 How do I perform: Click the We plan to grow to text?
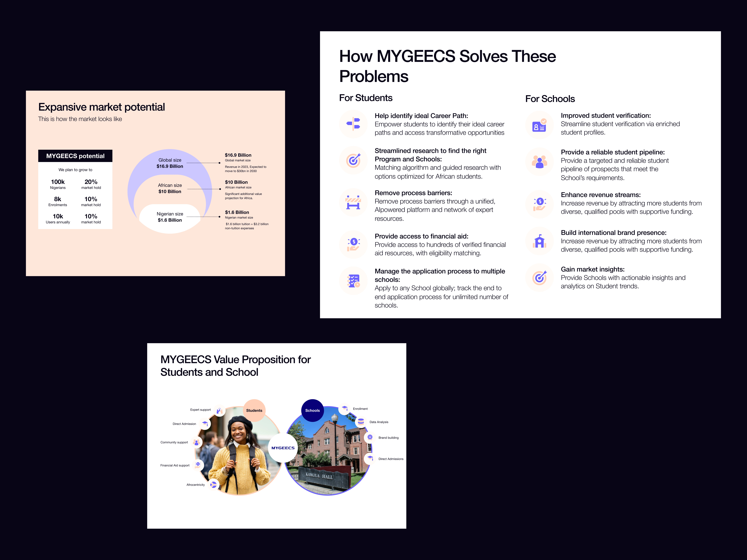[x=75, y=170]
